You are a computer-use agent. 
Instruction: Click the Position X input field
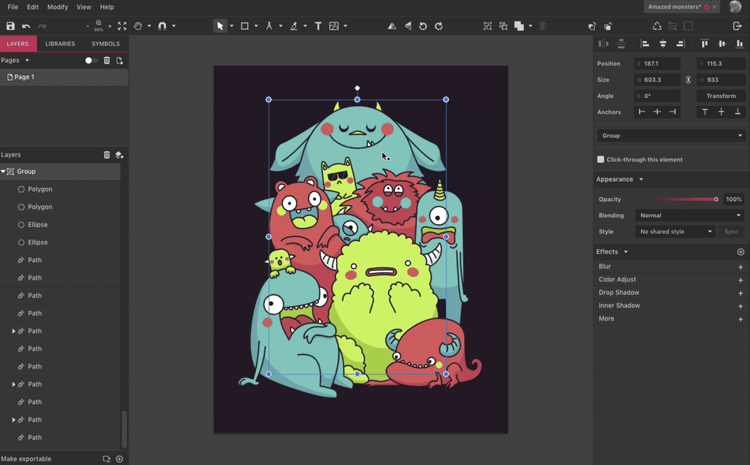[657, 64]
